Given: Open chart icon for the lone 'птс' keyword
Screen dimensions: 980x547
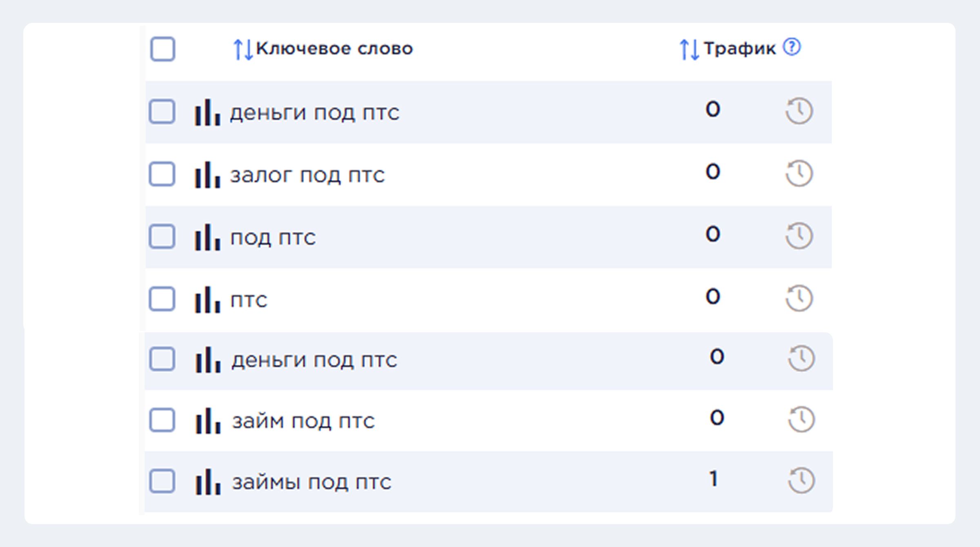Looking at the screenshot, I should click(x=207, y=300).
